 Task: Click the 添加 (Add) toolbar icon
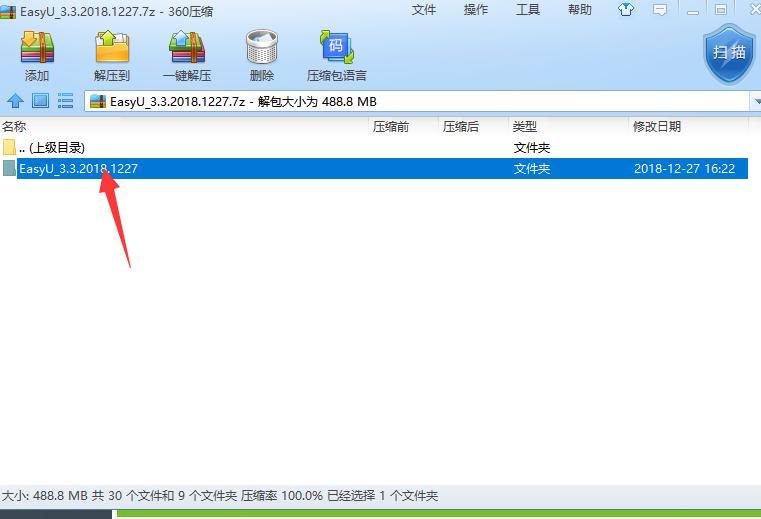tap(37, 47)
